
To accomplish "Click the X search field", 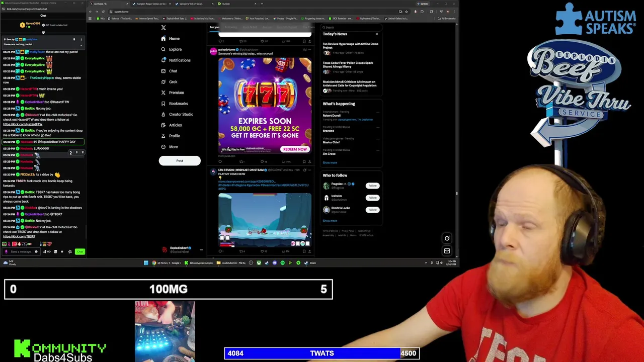I will [x=351, y=27].
